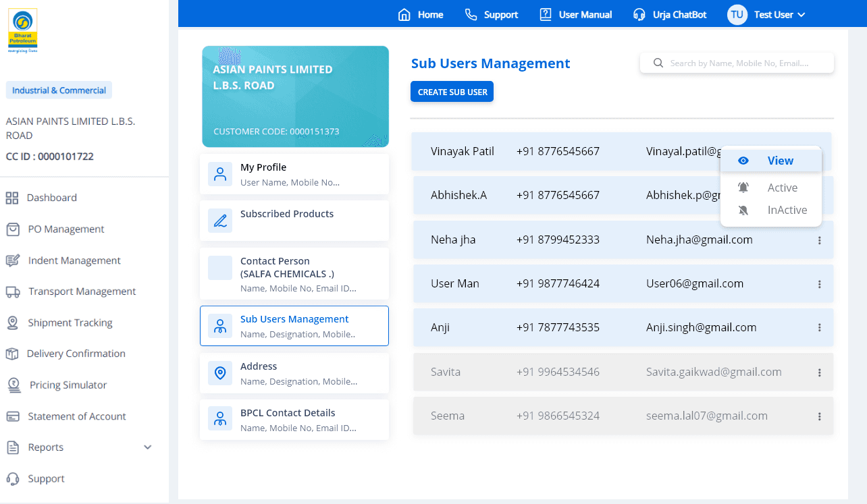The image size is (867, 504).
Task: Open the User Manual link
Action: [585, 15]
